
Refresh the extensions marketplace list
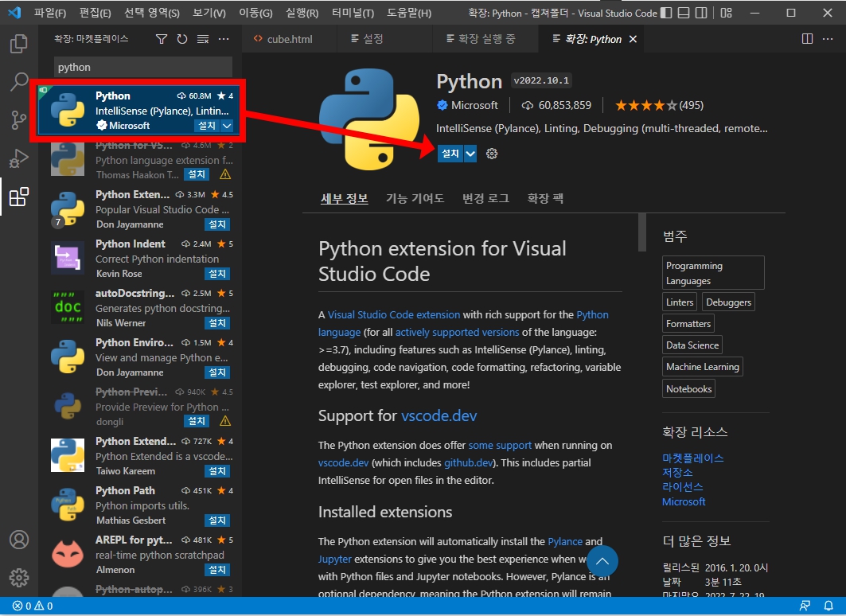point(181,39)
